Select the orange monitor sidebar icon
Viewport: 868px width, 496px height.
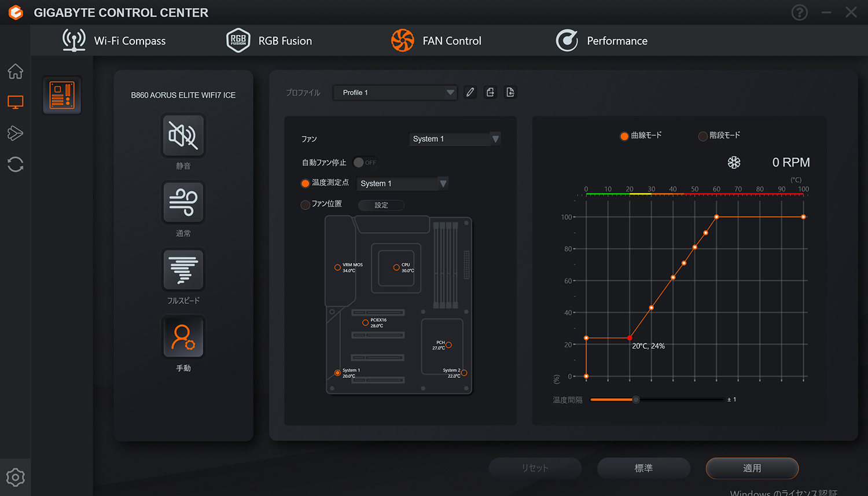(x=16, y=102)
